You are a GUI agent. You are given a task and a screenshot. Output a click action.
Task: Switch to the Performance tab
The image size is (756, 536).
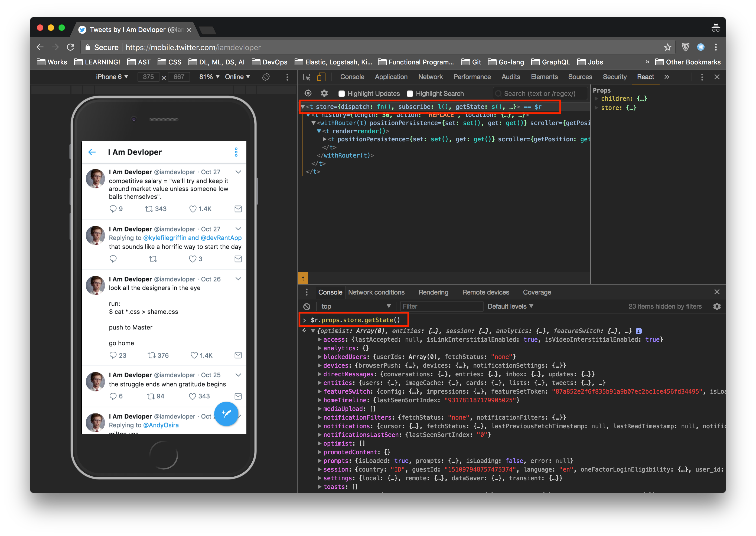(472, 77)
